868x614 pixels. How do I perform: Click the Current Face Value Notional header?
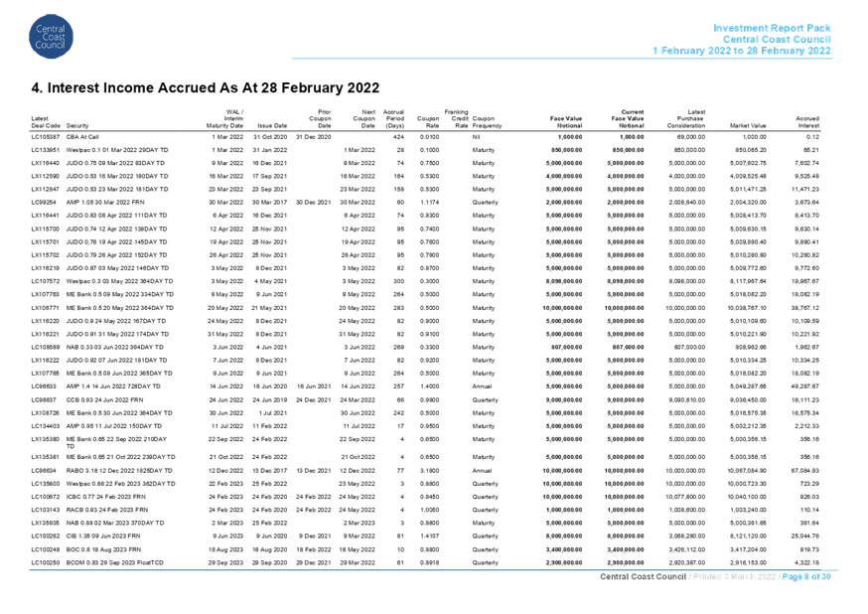627,119
